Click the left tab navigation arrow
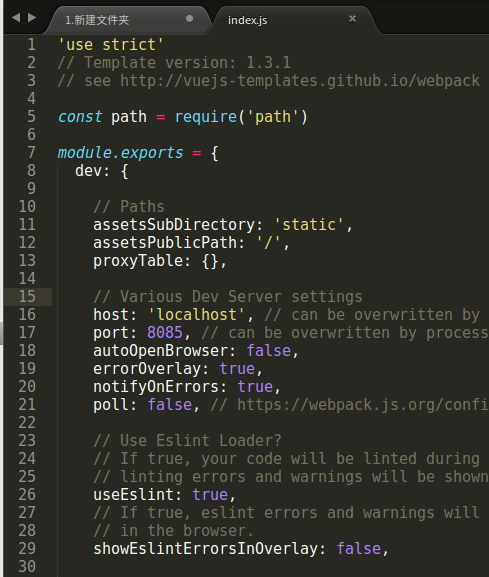 click(x=16, y=17)
